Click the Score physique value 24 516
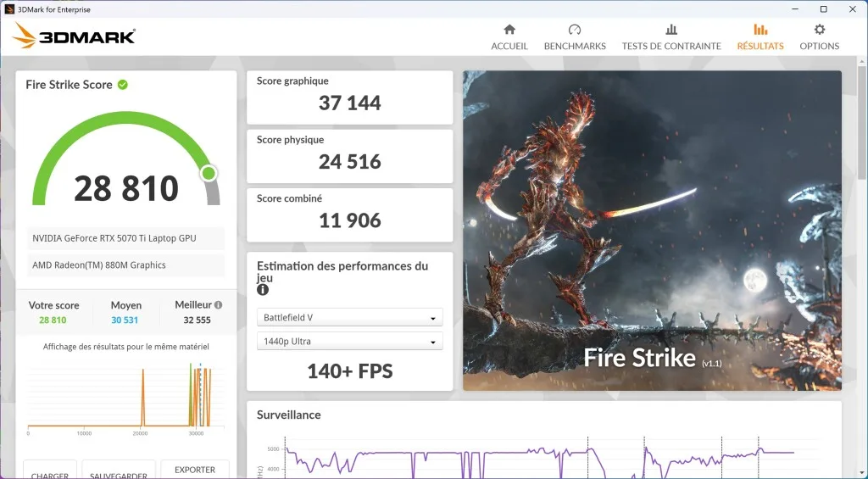This screenshot has height=479, width=868. [350, 162]
